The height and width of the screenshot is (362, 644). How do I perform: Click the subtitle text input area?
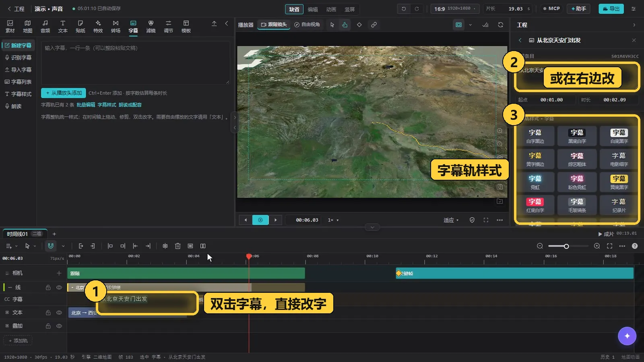136,62
